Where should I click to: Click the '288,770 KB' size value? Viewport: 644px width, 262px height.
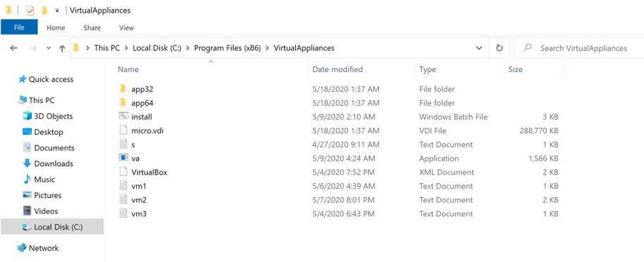pyautogui.click(x=538, y=130)
